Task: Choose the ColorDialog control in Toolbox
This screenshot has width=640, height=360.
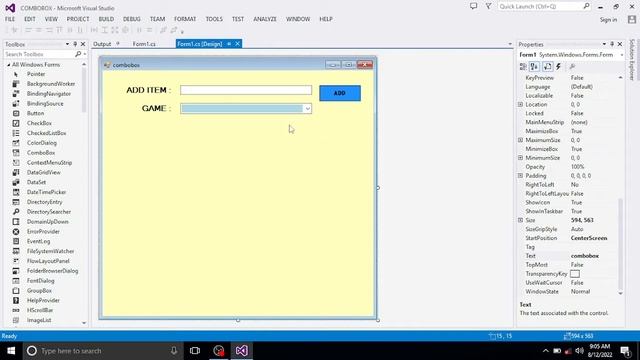Action: 42,143
